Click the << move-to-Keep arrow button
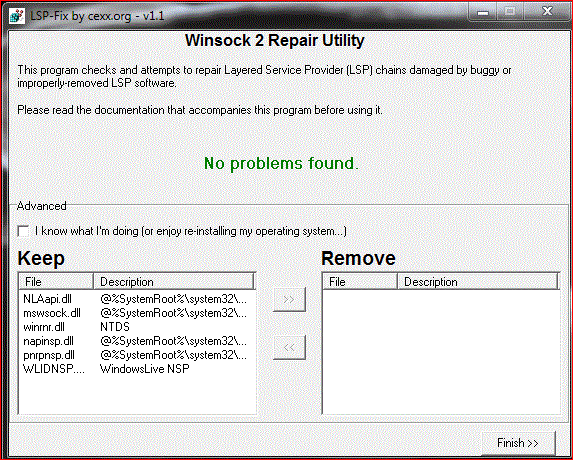 (289, 347)
